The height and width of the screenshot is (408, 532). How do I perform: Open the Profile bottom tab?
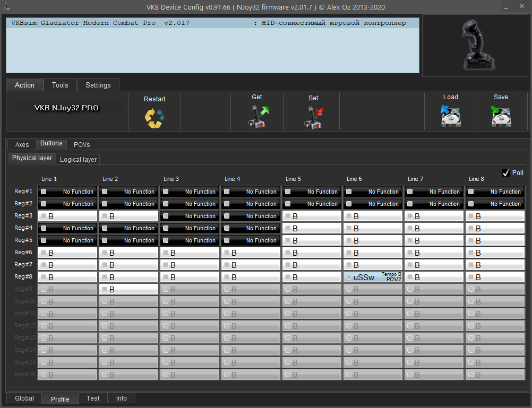click(x=60, y=399)
